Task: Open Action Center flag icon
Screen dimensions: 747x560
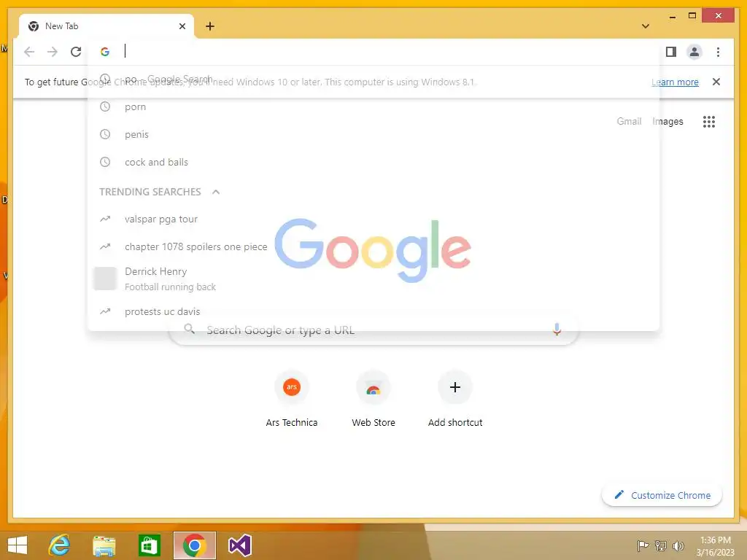Action: click(x=643, y=545)
